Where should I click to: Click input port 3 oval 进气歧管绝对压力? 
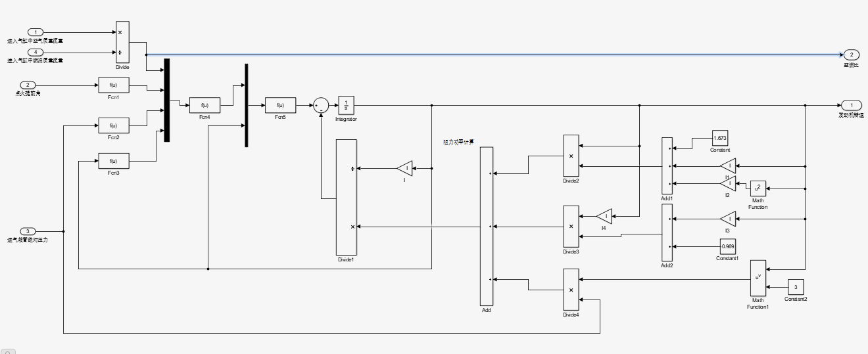28,231
